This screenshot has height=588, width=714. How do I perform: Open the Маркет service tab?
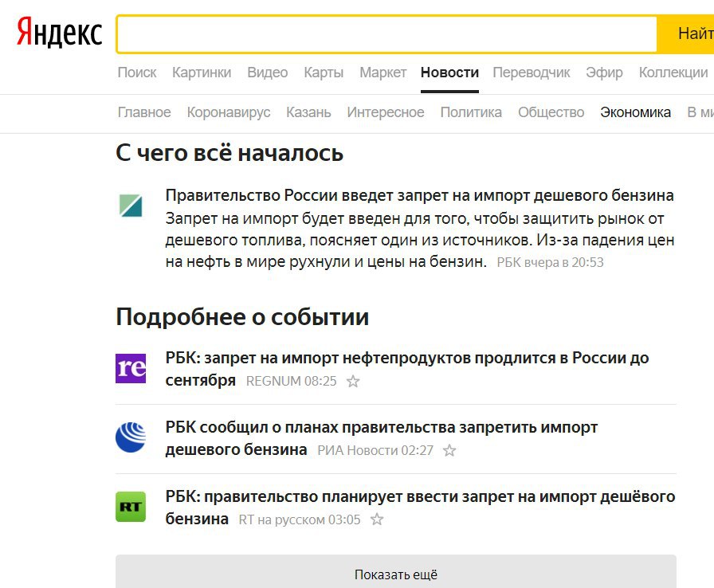coord(382,73)
